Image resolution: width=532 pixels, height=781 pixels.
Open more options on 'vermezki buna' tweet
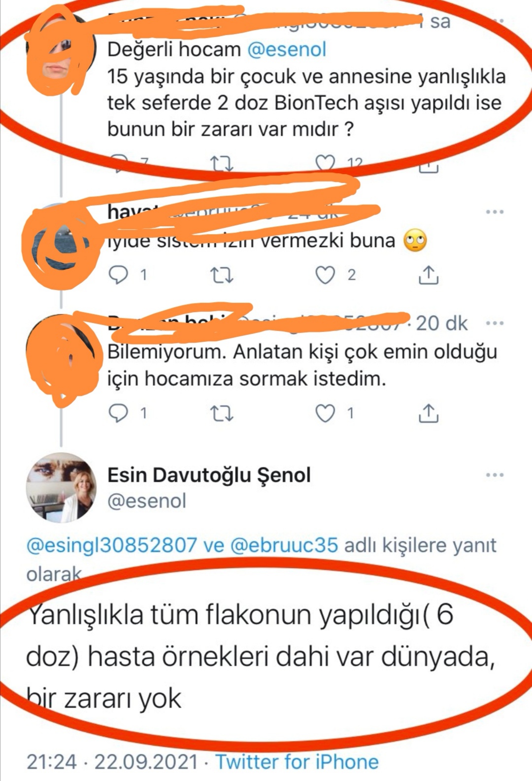tap(495, 212)
